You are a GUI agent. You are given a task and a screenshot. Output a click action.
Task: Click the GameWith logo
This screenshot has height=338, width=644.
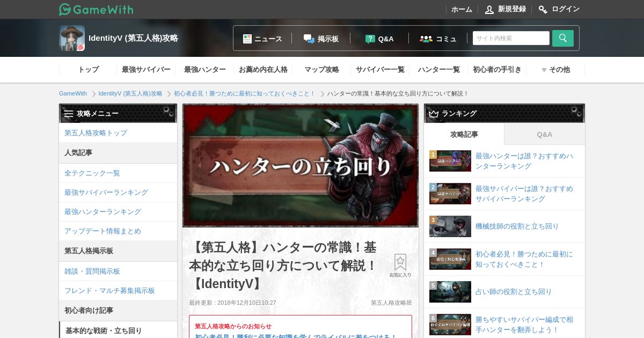click(96, 9)
